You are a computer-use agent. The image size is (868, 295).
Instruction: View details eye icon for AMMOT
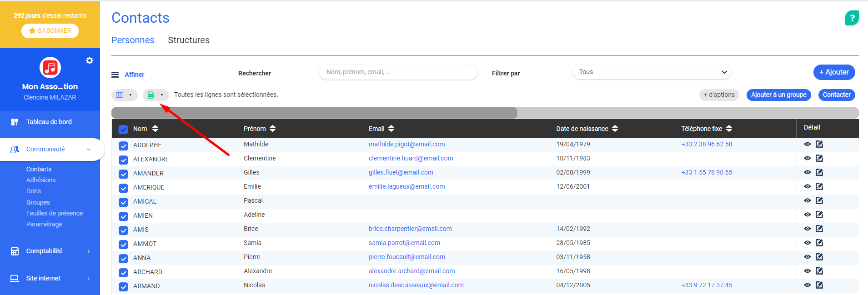point(808,243)
